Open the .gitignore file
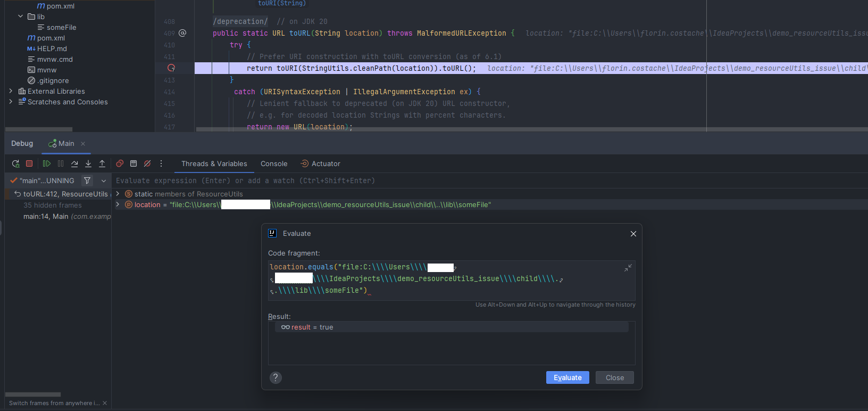868x411 pixels. (48, 80)
